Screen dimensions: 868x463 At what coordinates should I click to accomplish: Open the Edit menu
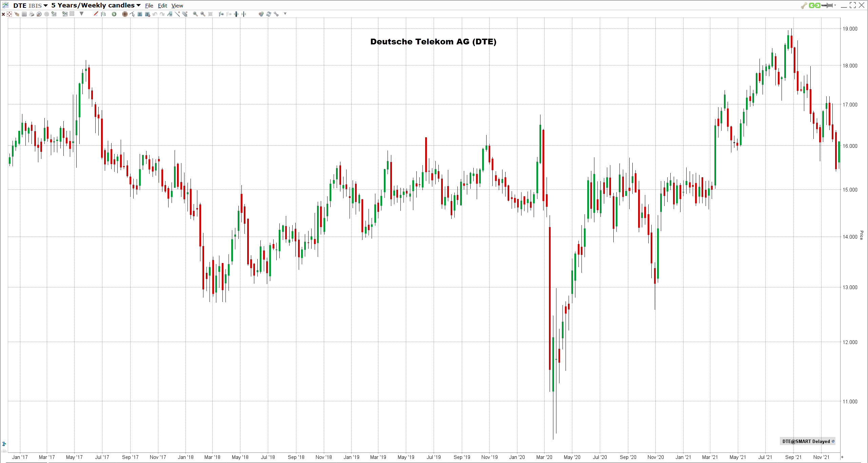tap(162, 6)
